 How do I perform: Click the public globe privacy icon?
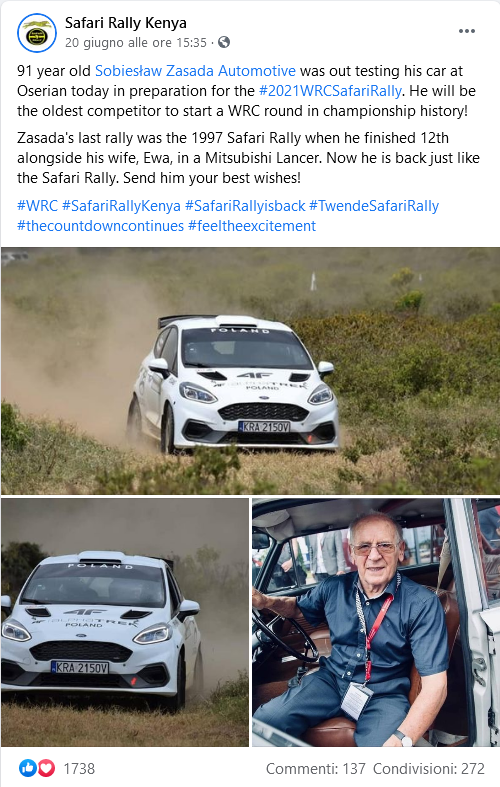224,42
